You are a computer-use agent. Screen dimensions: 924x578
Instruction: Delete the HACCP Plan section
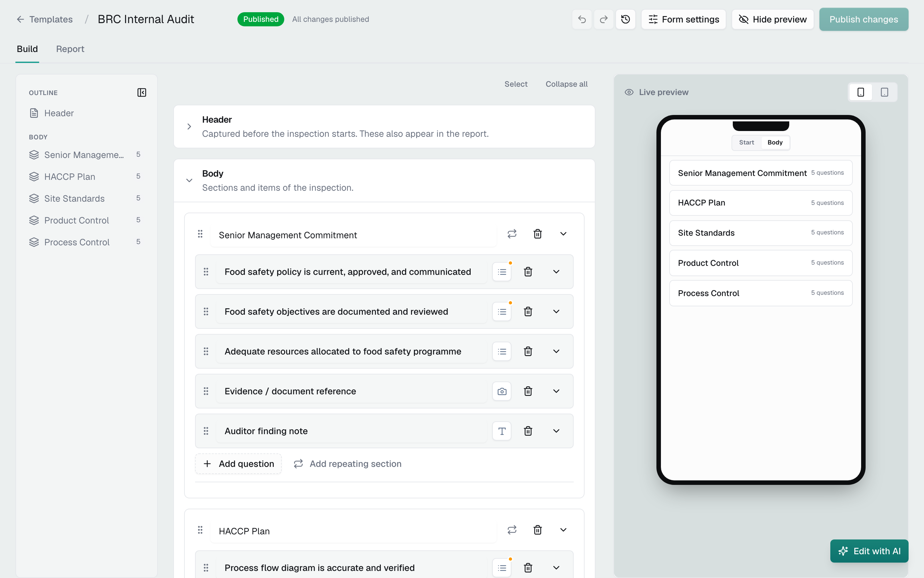click(538, 530)
